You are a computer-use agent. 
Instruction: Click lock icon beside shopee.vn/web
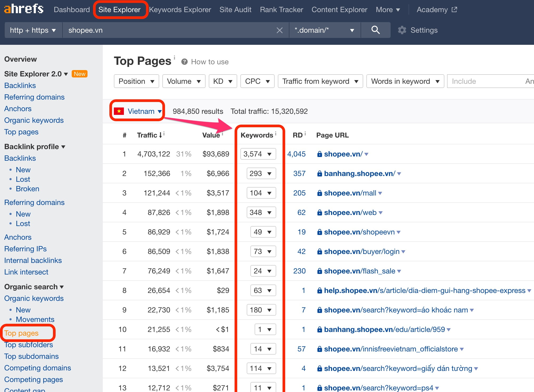pyautogui.click(x=319, y=213)
